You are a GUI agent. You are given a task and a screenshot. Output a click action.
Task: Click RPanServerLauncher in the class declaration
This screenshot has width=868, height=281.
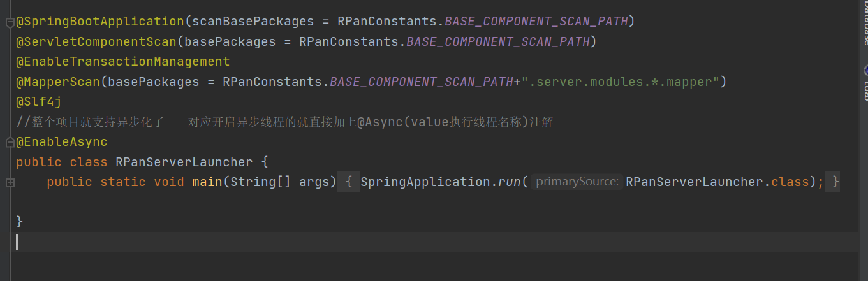(x=184, y=162)
